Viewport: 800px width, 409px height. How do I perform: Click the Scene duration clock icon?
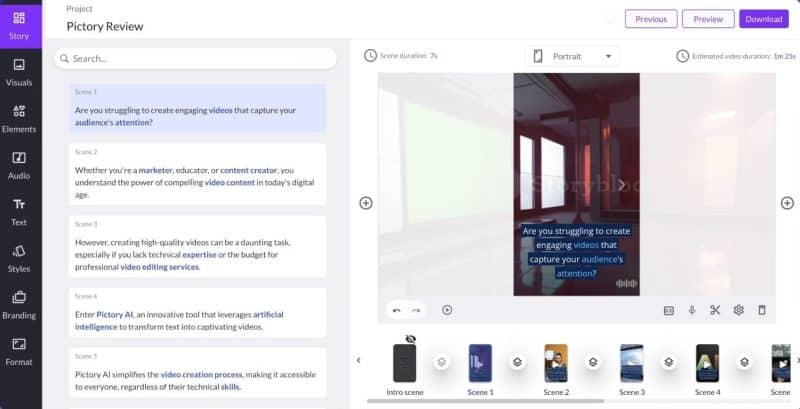[370, 56]
